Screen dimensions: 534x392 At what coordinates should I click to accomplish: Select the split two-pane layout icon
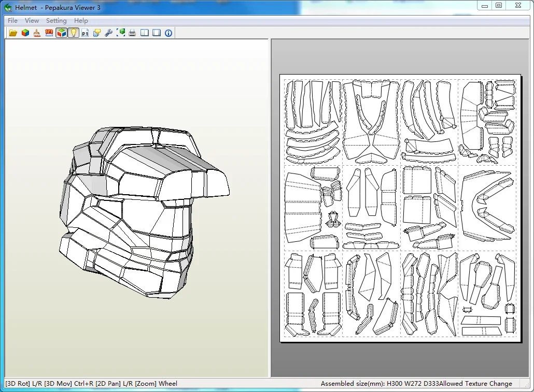click(x=145, y=33)
